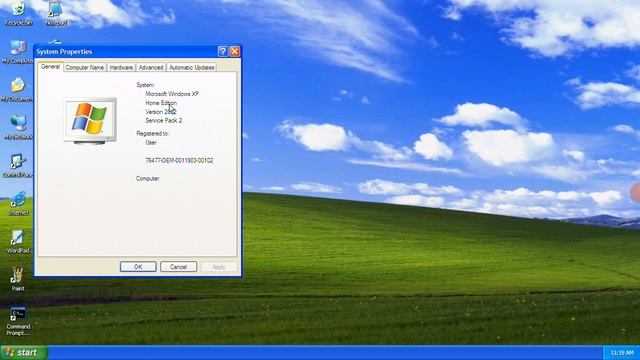This screenshot has width=640, height=360.
Task: Select the My Network desktop icon
Action: [x=18, y=128]
